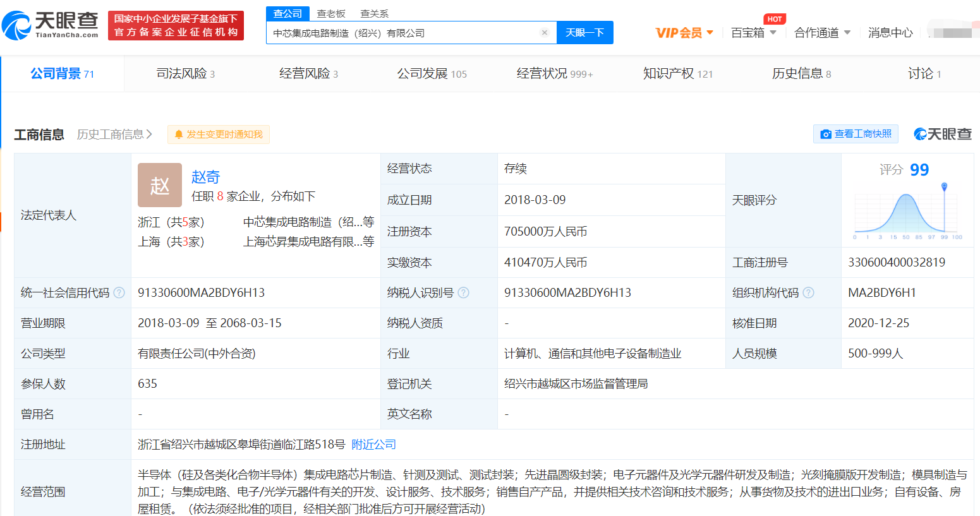Switch to the 经营状况 tab

tap(555, 74)
